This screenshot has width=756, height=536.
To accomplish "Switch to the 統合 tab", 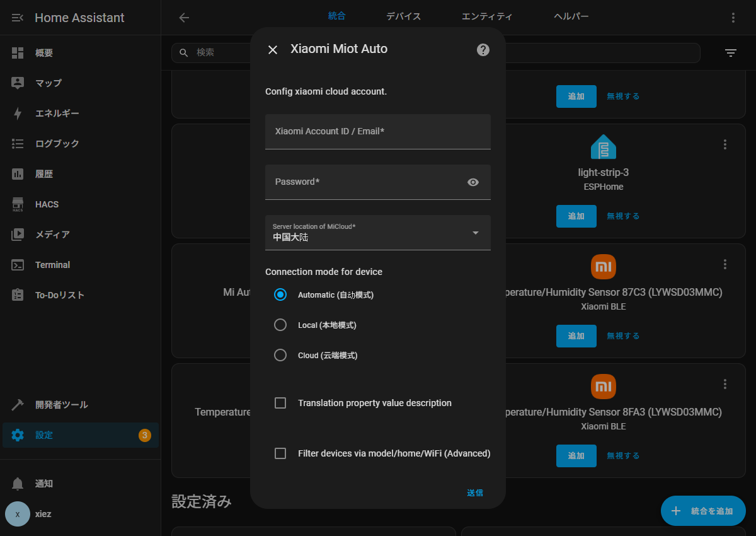I will pos(337,17).
